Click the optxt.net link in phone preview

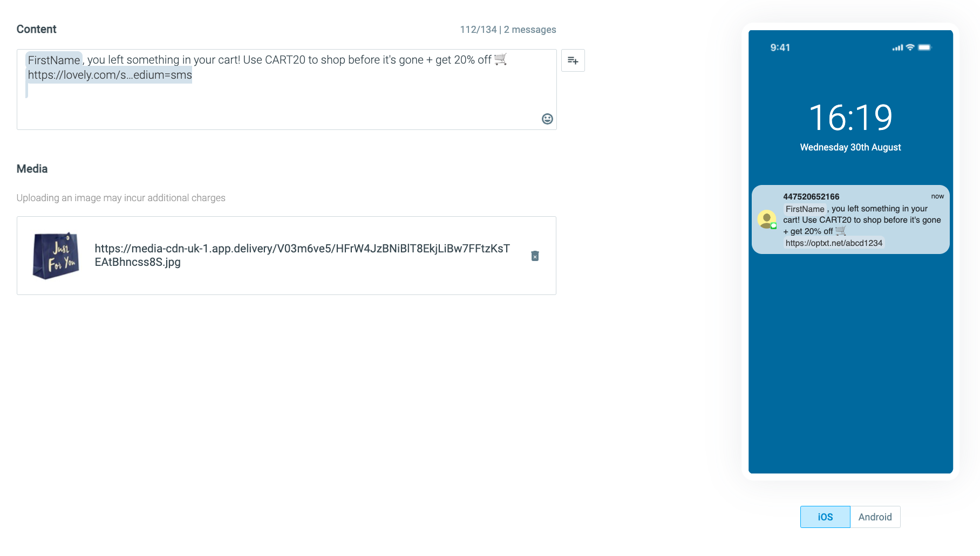(834, 243)
